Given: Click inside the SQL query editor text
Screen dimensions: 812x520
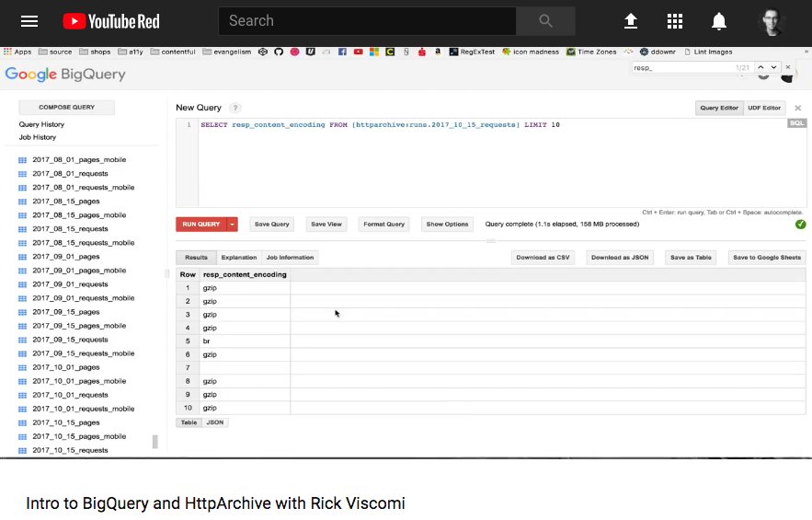Looking at the screenshot, I should [380, 125].
